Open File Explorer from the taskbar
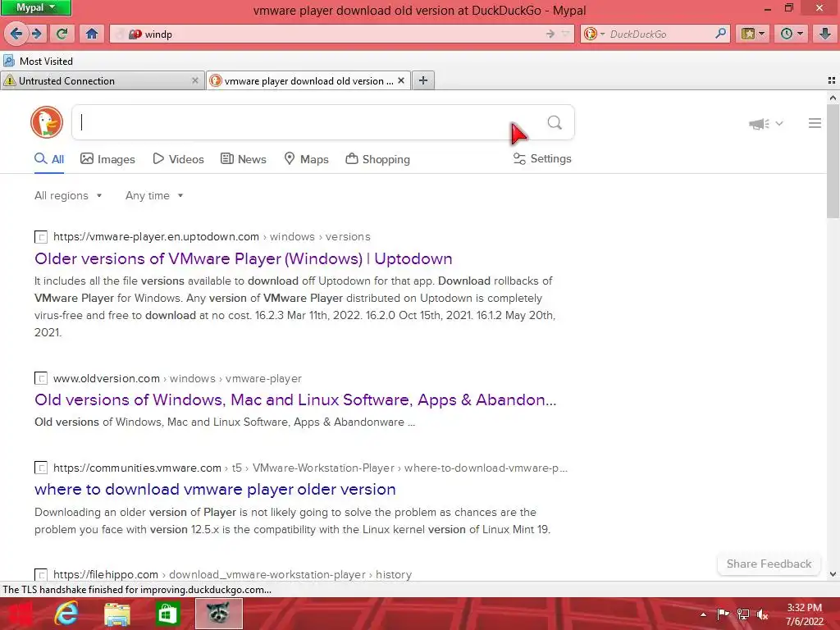840x630 pixels. [x=116, y=614]
